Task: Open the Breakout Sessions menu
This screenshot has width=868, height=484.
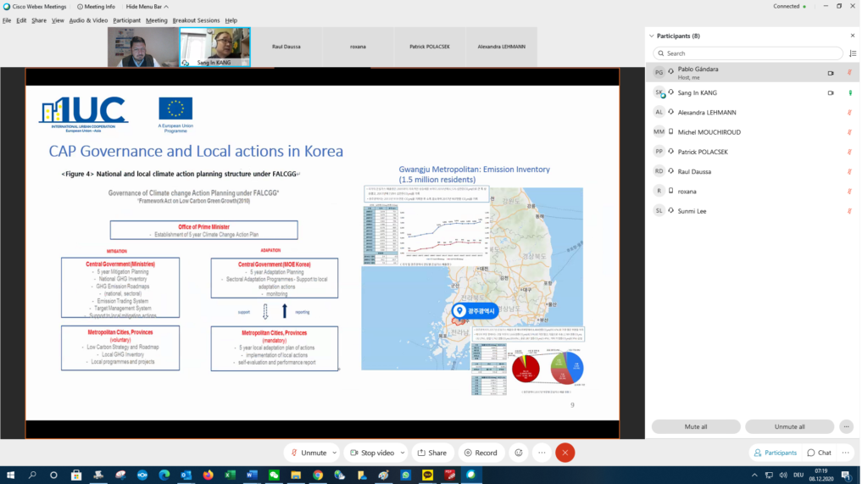Action: (x=196, y=20)
